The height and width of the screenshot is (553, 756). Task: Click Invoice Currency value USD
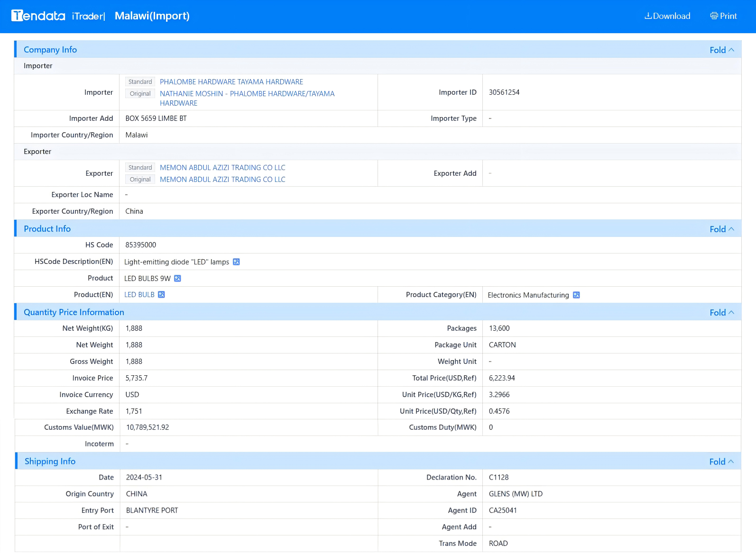[132, 395]
